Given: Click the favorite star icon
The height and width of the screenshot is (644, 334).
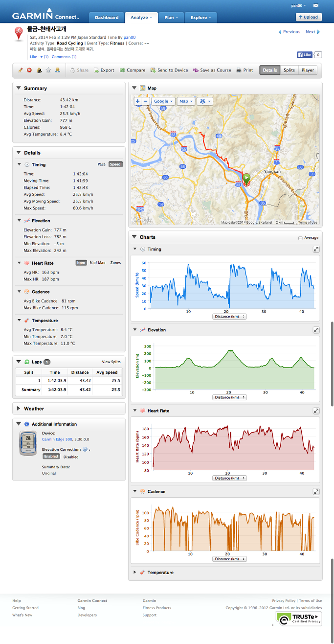Looking at the screenshot, I should click(48, 70).
